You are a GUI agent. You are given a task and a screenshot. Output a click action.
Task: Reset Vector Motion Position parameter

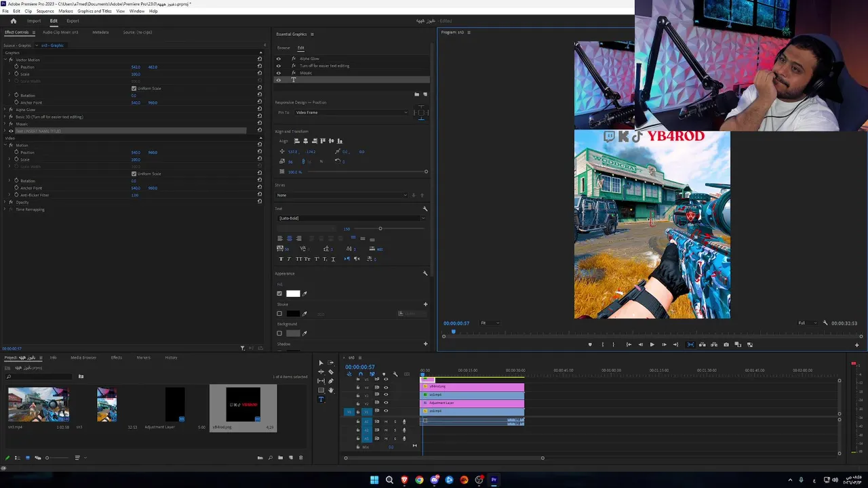coord(260,66)
